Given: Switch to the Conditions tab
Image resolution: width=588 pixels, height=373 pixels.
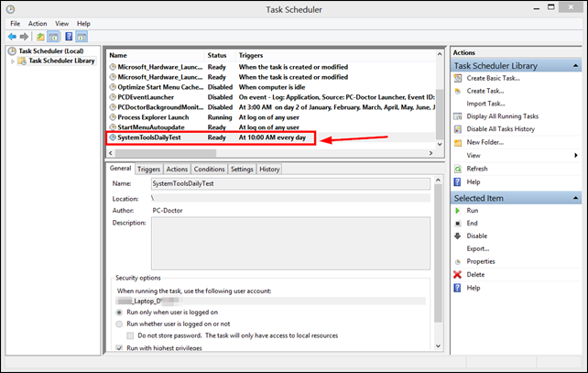Looking at the screenshot, I should tap(209, 170).
